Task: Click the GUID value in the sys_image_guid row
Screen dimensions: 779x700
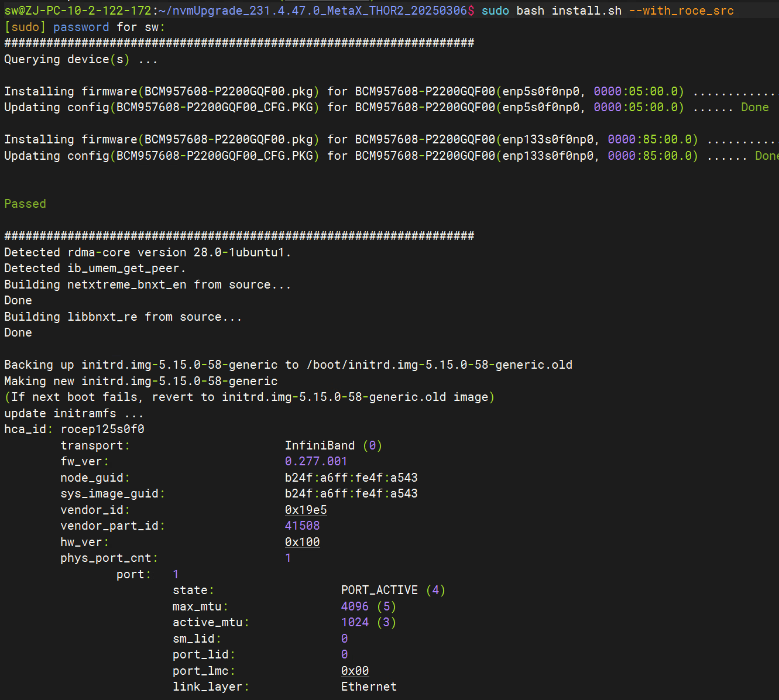Action: (351, 493)
